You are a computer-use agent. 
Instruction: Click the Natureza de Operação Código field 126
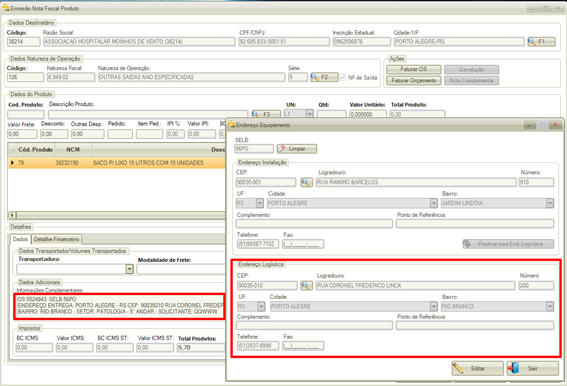pyautogui.click(x=25, y=77)
